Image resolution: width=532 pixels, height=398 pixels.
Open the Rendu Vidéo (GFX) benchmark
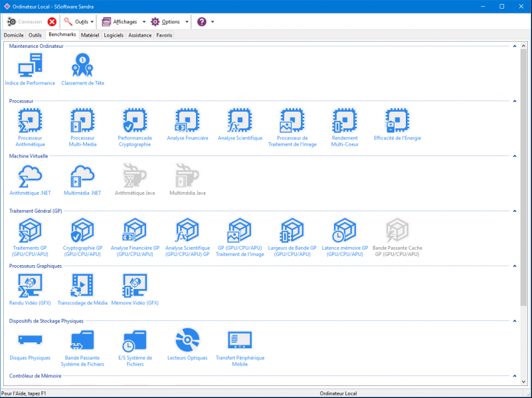point(30,290)
